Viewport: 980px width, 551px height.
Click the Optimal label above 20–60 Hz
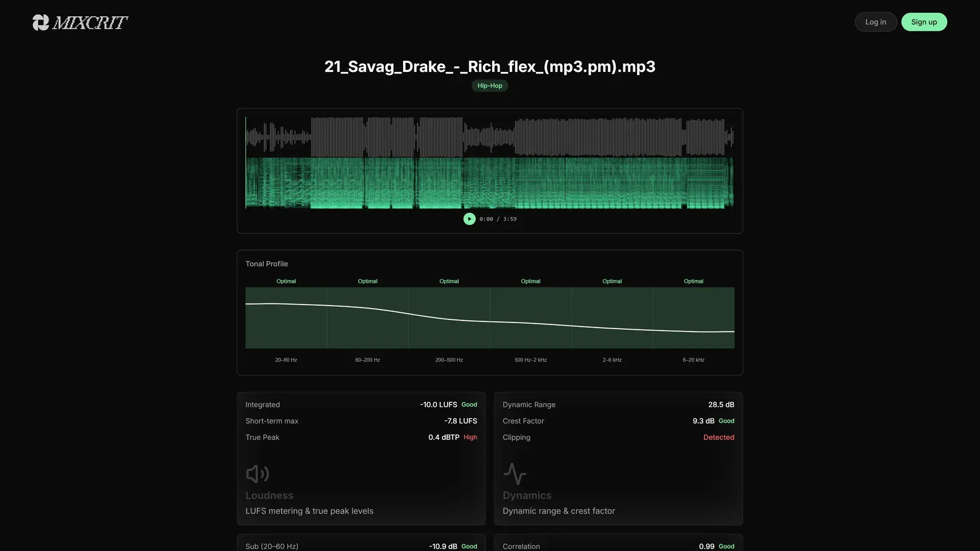pos(286,281)
